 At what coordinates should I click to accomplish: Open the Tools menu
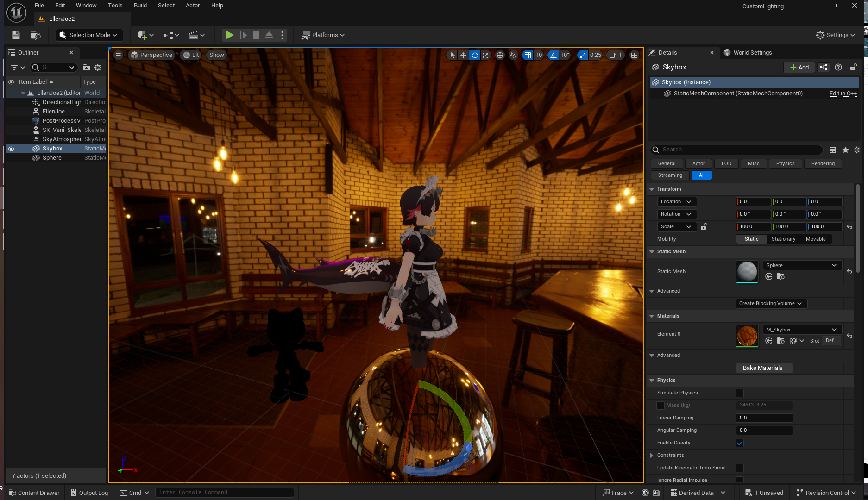click(x=115, y=6)
